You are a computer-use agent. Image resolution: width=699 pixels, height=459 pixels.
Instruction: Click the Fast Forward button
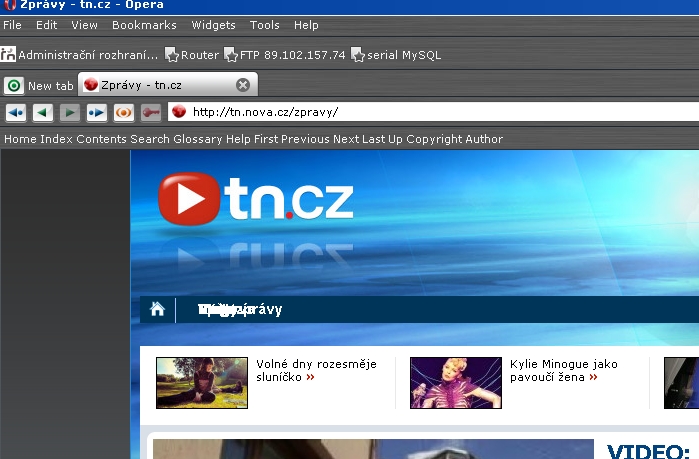click(97, 112)
